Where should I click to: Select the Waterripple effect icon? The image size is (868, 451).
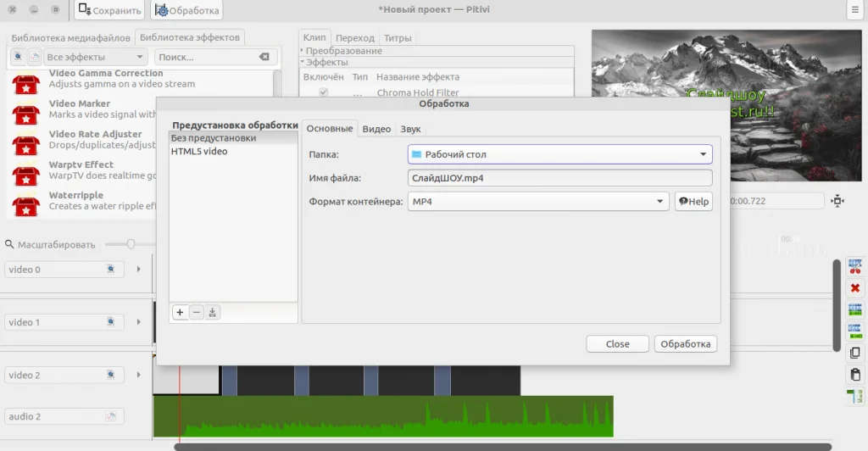coord(26,206)
